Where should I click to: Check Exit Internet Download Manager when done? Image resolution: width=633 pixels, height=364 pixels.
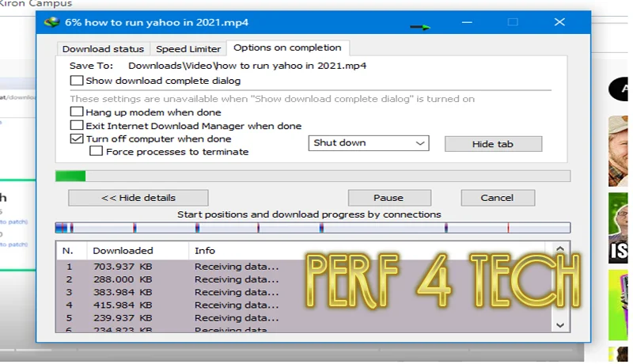click(76, 126)
